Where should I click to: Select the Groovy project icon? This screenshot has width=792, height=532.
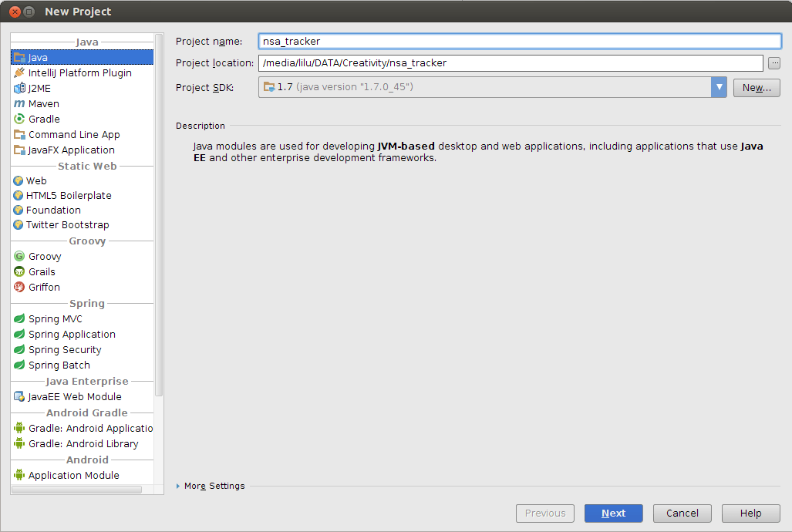19,256
